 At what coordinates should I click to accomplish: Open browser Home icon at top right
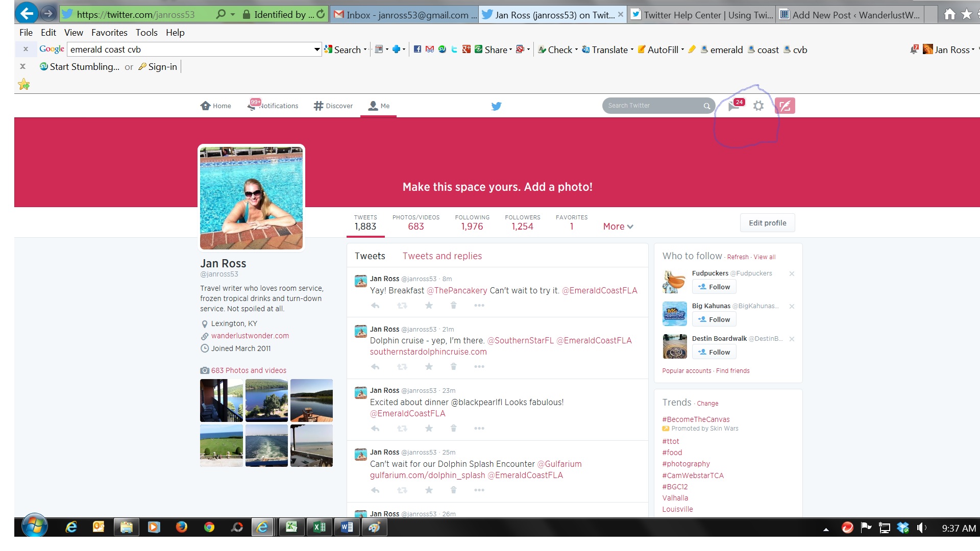pyautogui.click(x=949, y=14)
